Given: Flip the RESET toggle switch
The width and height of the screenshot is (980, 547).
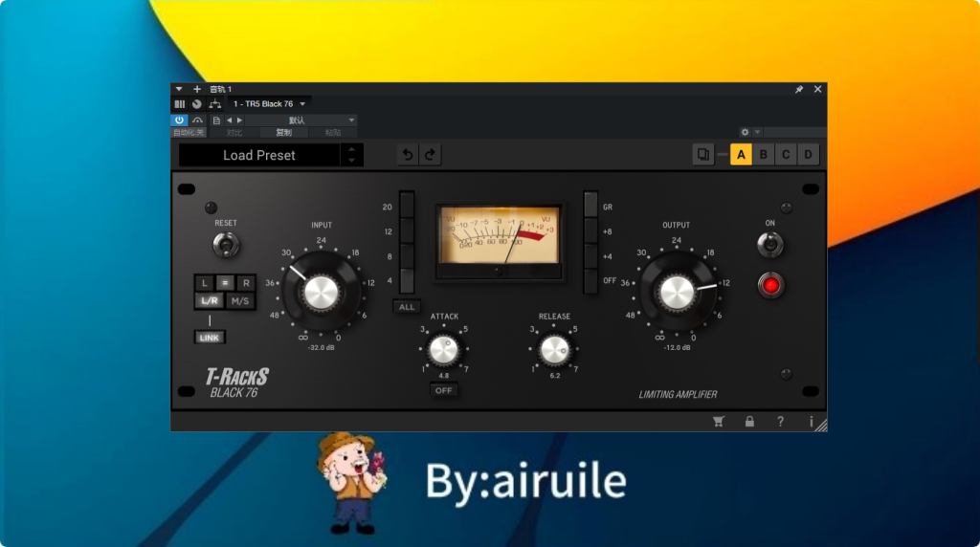Looking at the screenshot, I should [x=226, y=245].
